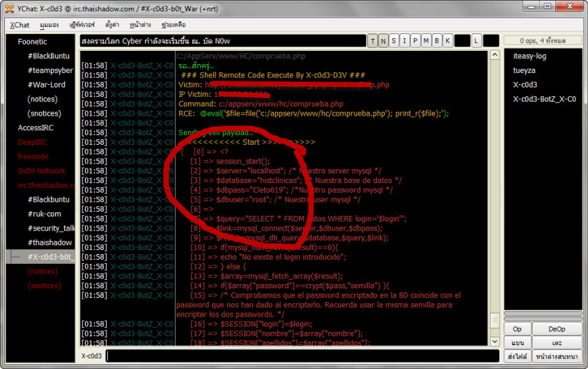Click the "Shell Remote Code Execute" header line
The width and height of the screenshot is (588, 369).
tap(273, 75)
